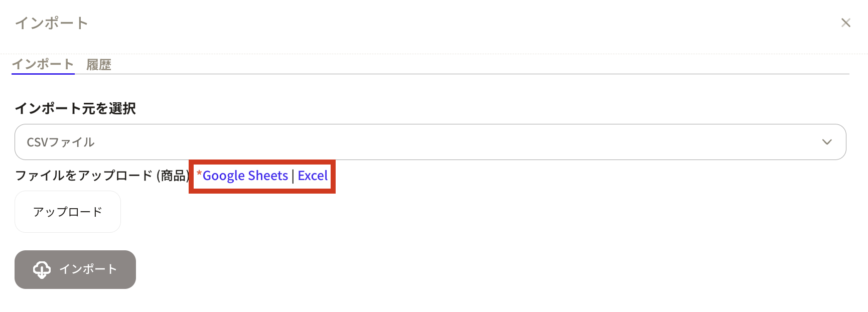Viewport: 868px width, 312px height.
Task: Click the インポート dialog title text
Action: 52,23
